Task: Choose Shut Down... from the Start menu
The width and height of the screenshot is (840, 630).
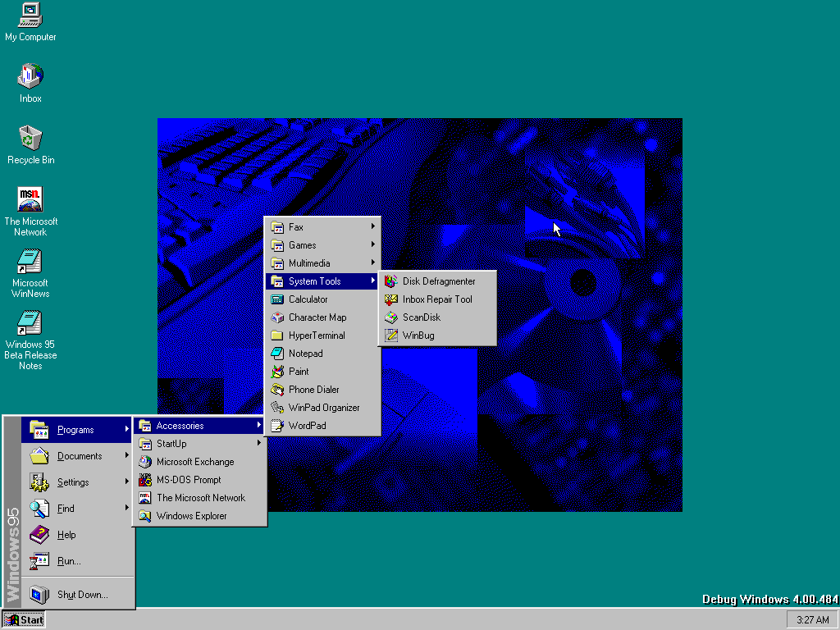Action: click(x=82, y=595)
